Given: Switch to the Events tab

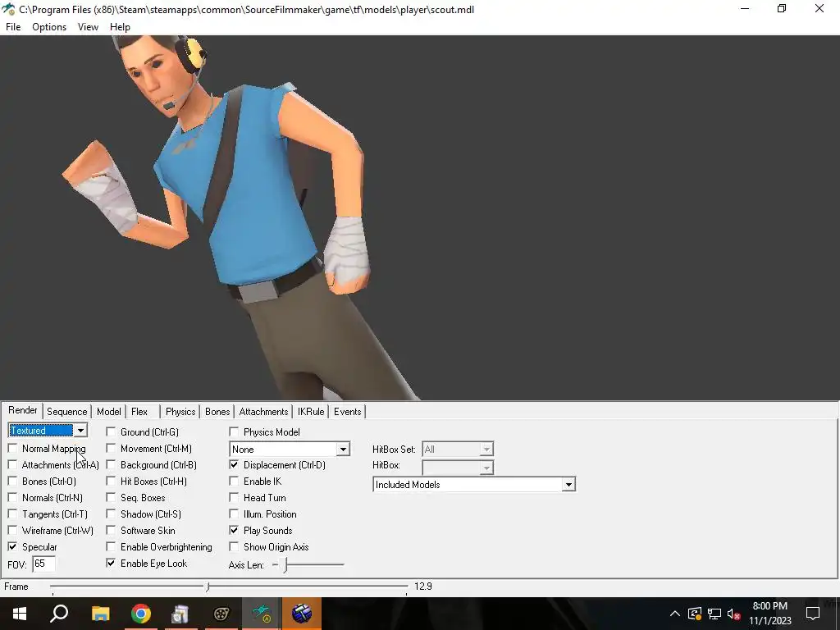Looking at the screenshot, I should 348,412.
